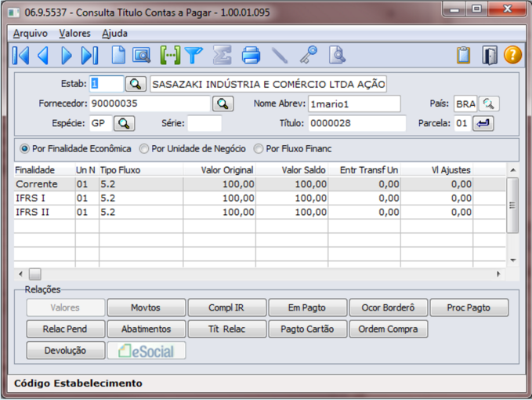
Task: Open Proc Pagto
Action: point(469,307)
